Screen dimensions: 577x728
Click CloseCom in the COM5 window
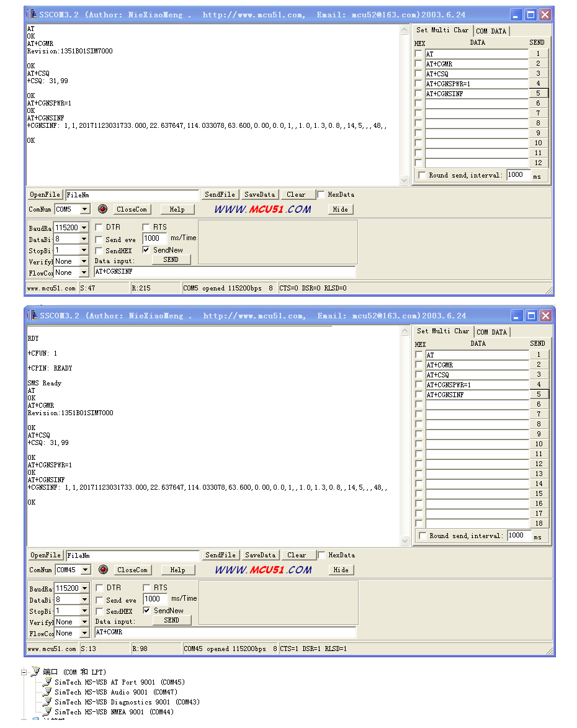tap(132, 209)
